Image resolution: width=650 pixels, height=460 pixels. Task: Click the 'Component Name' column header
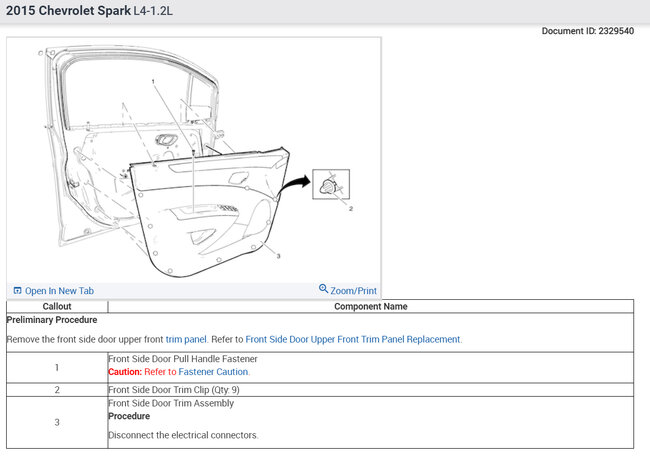click(x=371, y=306)
